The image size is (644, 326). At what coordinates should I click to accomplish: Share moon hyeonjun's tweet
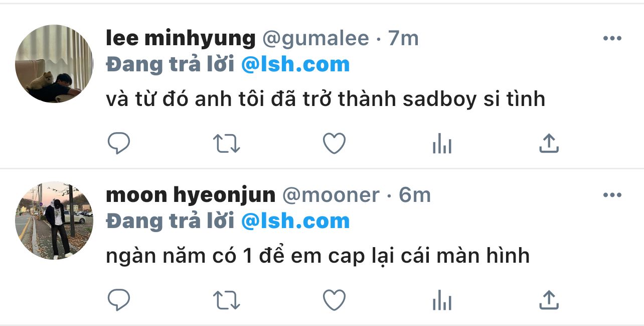(x=549, y=300)
